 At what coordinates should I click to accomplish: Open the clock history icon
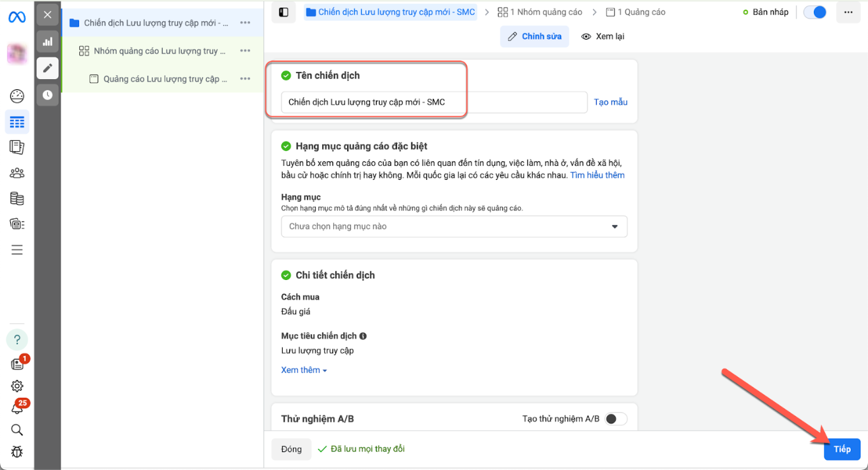[48, 95]
